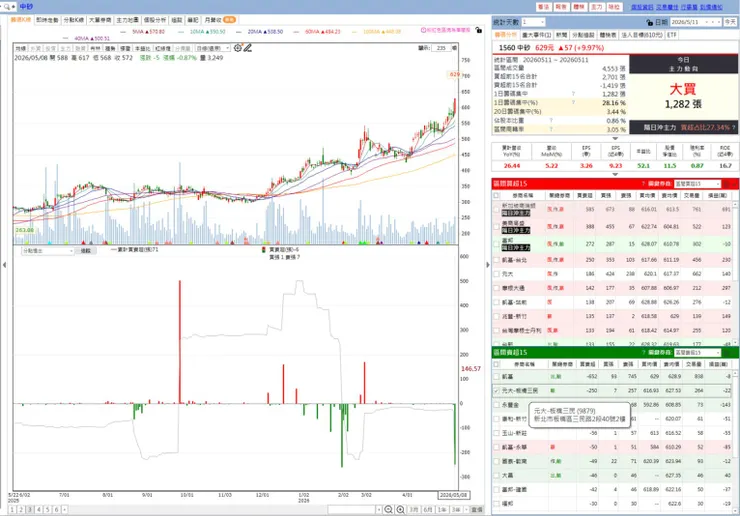The height and width of the screenshot is (516, 740).
Task: Check the box for 凱基-台北 row
Action: 496,260
